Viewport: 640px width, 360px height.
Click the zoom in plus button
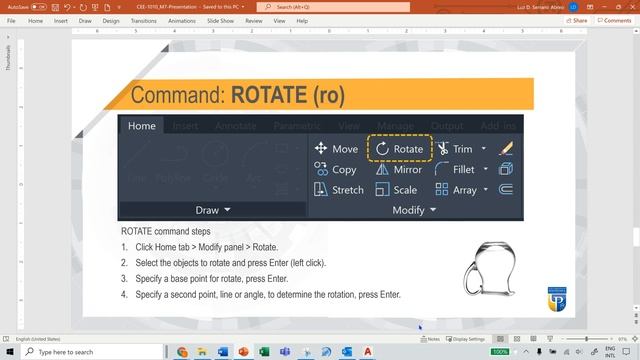pos(611,339)
